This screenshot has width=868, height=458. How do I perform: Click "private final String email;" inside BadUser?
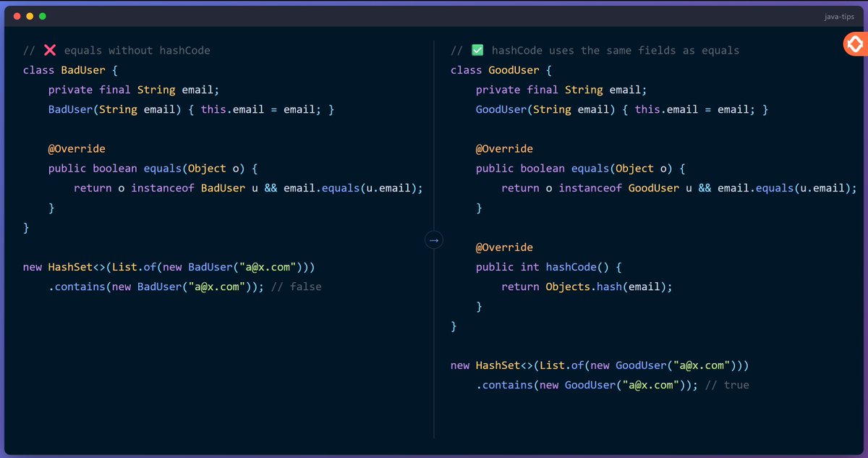click(x=133, y=90)
